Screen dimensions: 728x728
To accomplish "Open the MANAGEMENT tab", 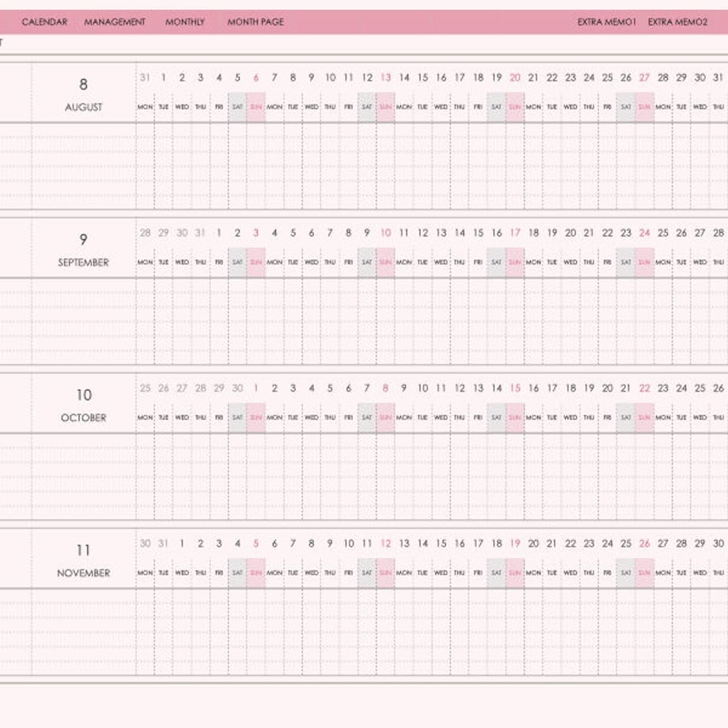I will coord(115,22).
